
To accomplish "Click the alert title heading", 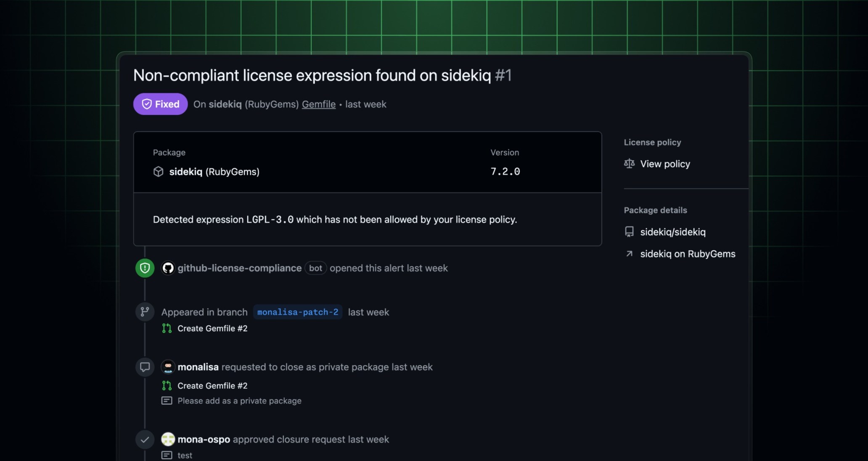I will coord(322,76).
